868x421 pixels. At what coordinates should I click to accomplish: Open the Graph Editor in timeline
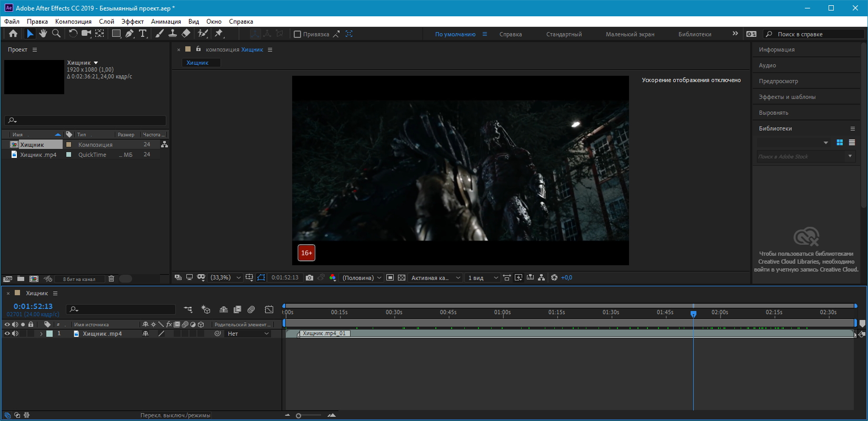pyautogui.click(x=269, y=309)
